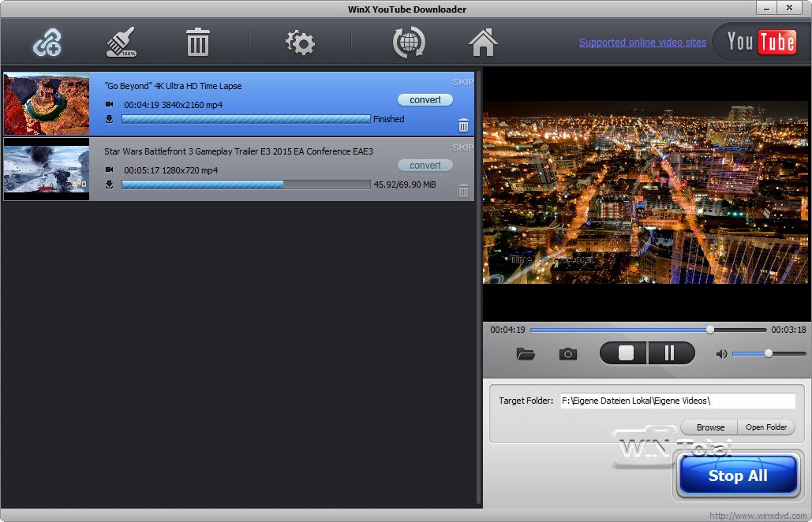812x522 pixels.
Task: Close the WinX YouTube Downloader window
Action: click(788, 8)
